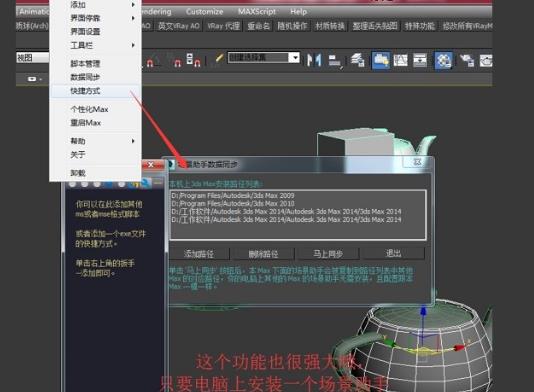The image size is (534, 392).
Task: Click the viewport label button below 视图
Action: (32, 79)
